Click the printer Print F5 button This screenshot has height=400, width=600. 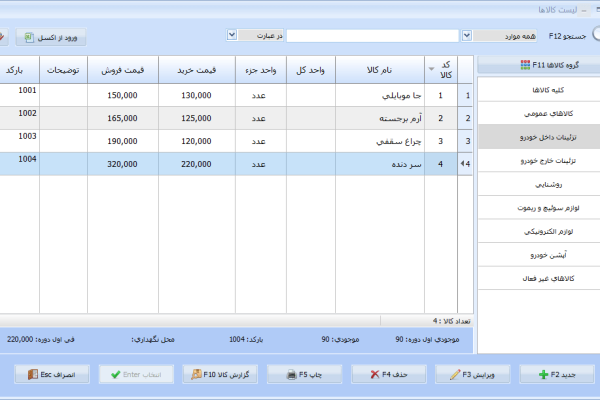click(x=304, y=374)
